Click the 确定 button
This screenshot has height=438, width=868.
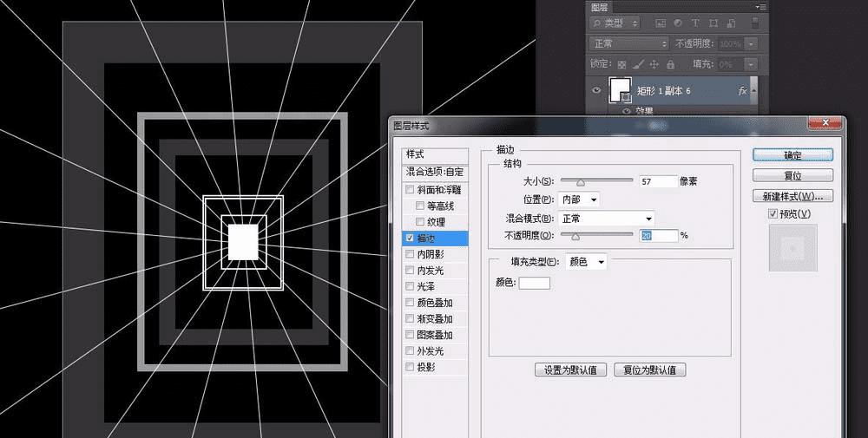tap(792, 155)
